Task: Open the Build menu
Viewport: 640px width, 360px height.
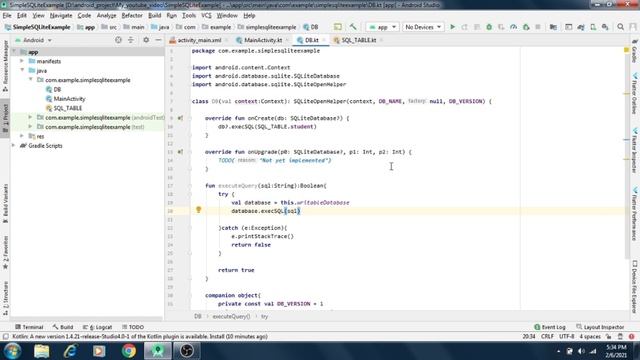Action: (154, 16)
